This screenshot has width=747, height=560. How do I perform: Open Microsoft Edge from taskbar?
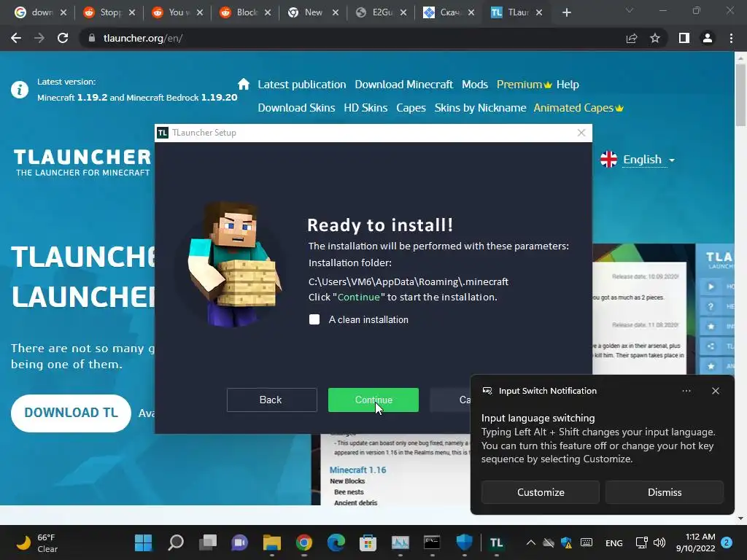(336, 542)
